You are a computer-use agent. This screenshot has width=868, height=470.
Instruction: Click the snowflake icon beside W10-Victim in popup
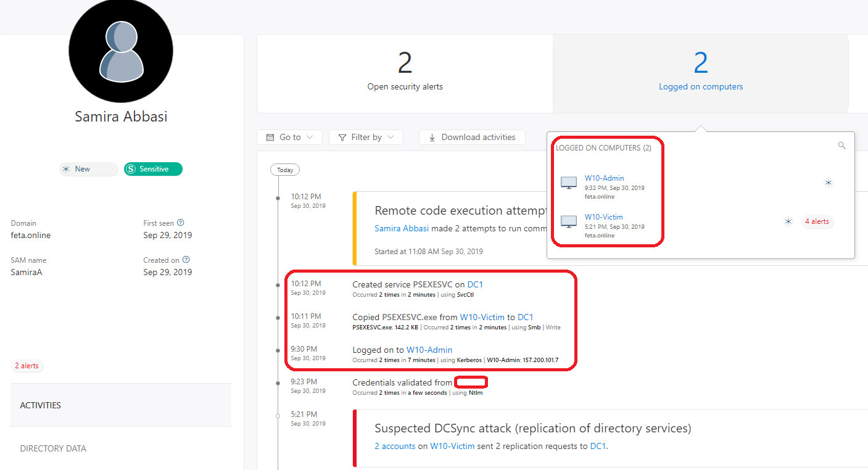[788, 221]
